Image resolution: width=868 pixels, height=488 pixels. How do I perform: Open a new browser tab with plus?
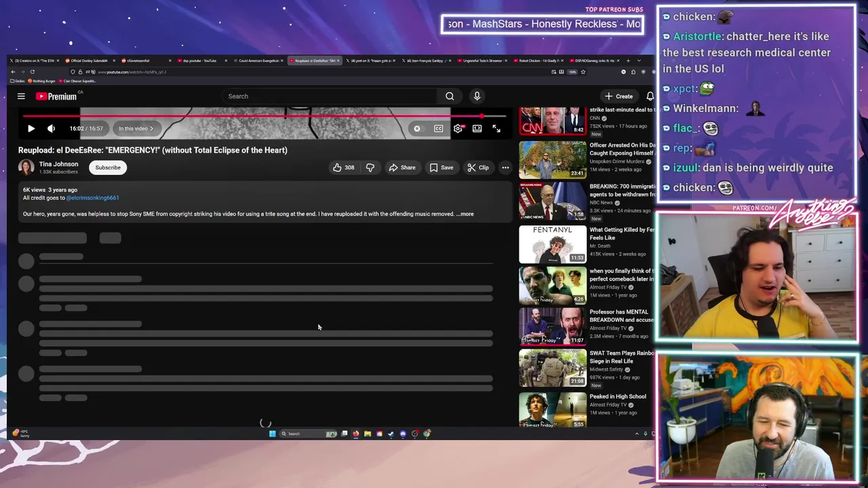click(x=628, y=60)
